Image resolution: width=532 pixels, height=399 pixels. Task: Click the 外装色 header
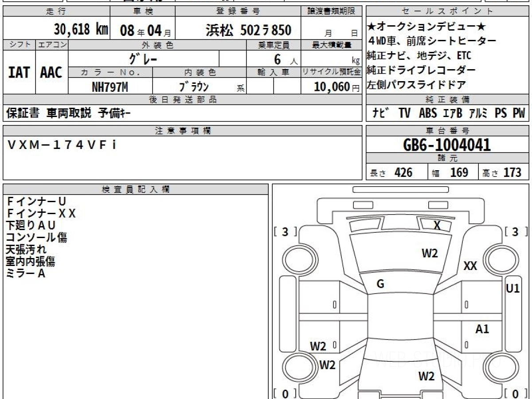click(157, 45)
